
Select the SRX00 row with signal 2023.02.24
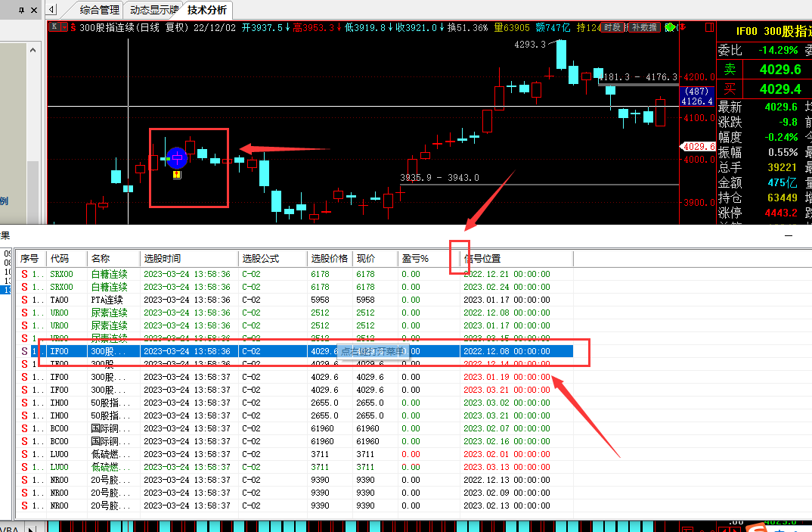[295, 287]
